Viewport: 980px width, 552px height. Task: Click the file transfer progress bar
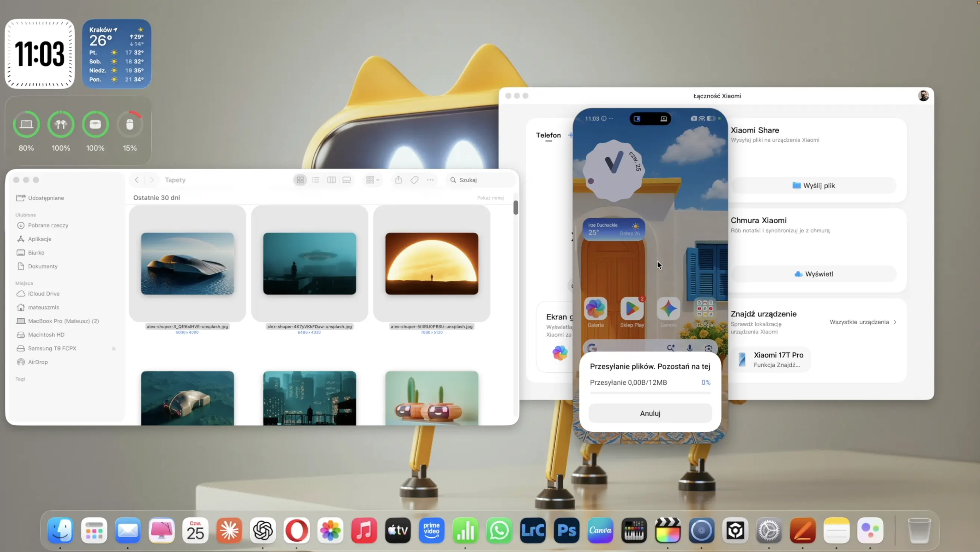click(x=650, y=393)
